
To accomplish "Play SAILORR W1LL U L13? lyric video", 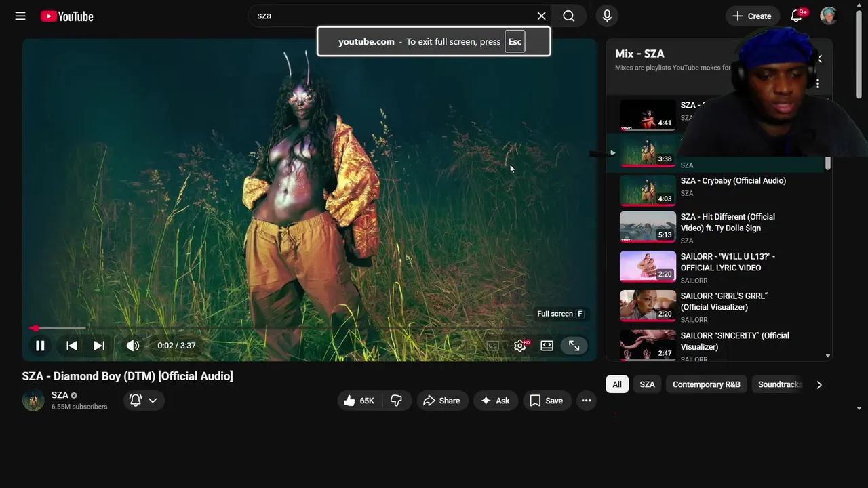I will [728, 262].
